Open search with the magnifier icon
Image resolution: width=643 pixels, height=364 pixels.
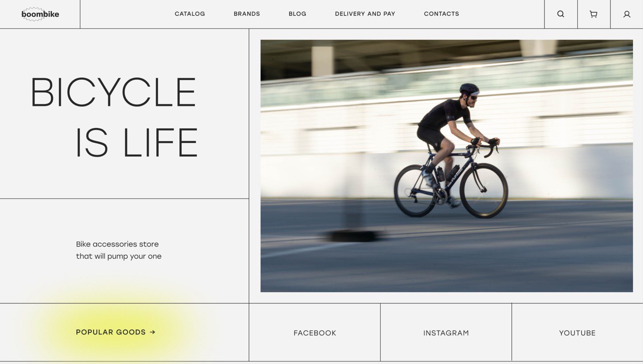pos(561,14)
